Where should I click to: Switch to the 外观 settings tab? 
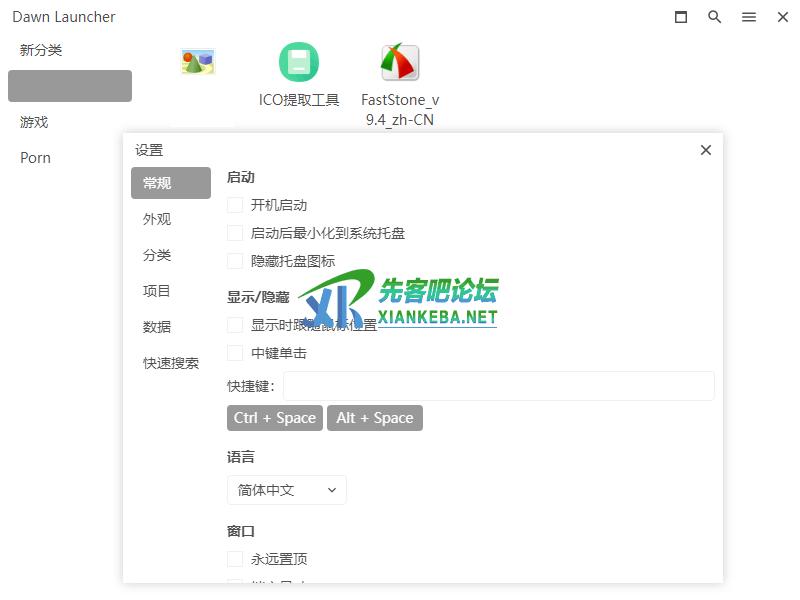pos(157,219)
